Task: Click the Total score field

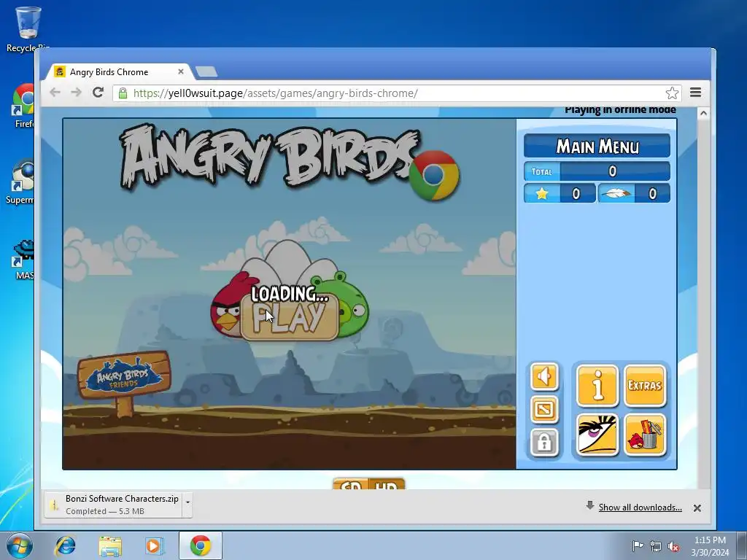Action: coord(597,171)
